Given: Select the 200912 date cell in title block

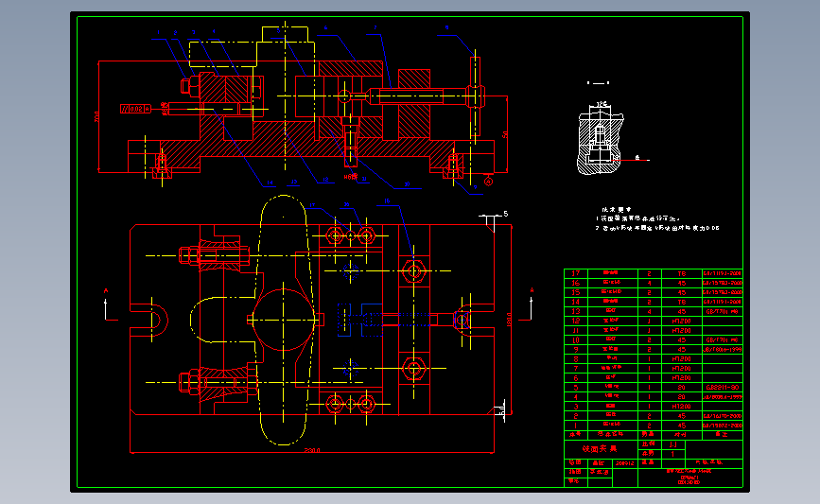Looking at the screenshot, I should coord(625,463).
